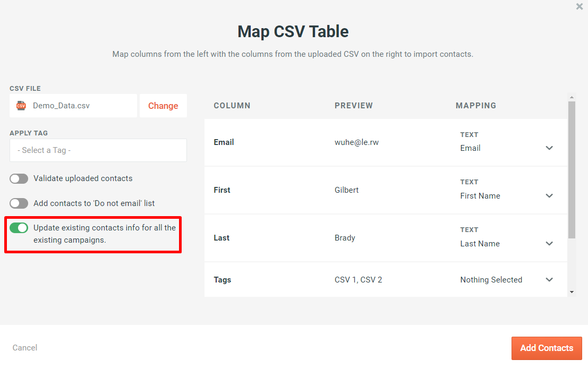The height and width of the screenshot is (368, 588).
Task: Toggle Add contacts to 'Do not email' list
Action: click(19, 203)
